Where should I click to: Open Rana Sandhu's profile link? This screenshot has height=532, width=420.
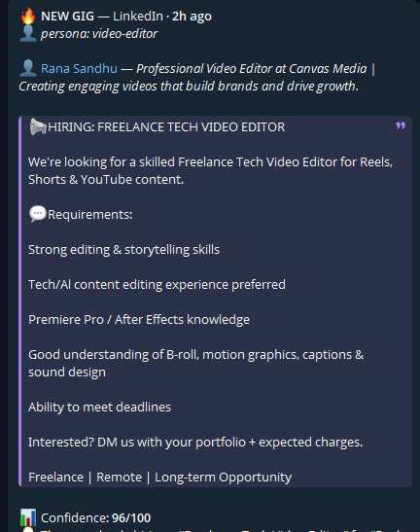(79, 68)
